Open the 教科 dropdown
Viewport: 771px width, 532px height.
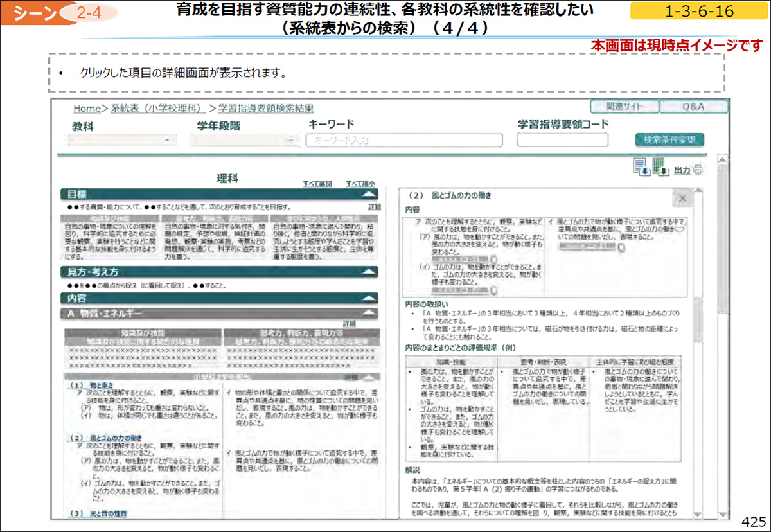tap(122, 139)
